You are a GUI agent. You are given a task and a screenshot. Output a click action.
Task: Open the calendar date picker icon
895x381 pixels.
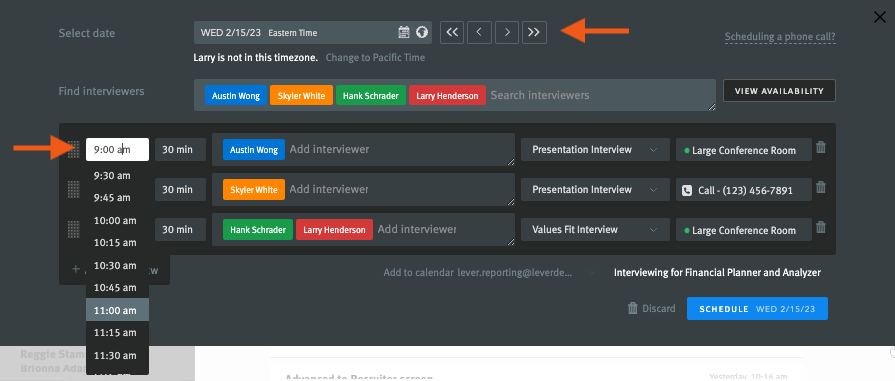click(x=404, y=33)
